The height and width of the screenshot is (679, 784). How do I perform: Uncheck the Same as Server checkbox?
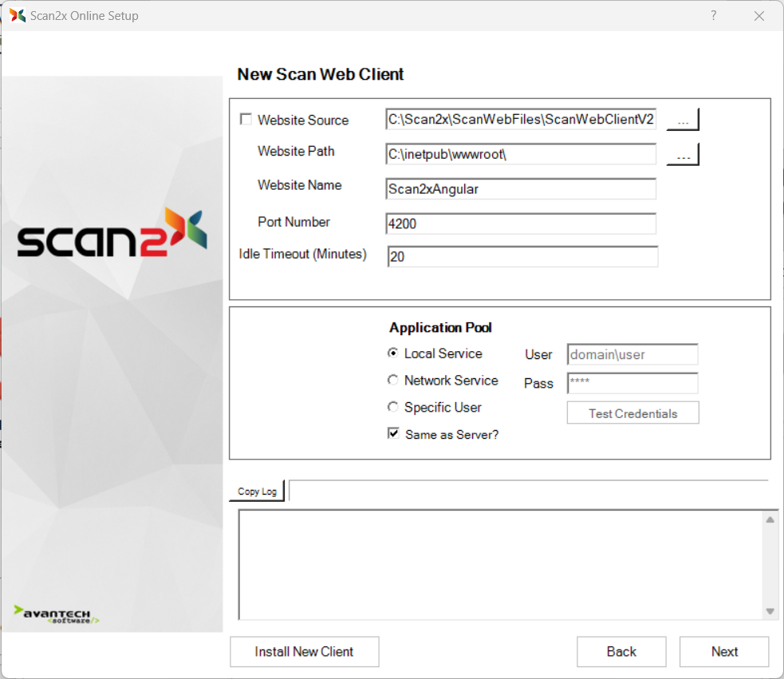pos(393,434)
